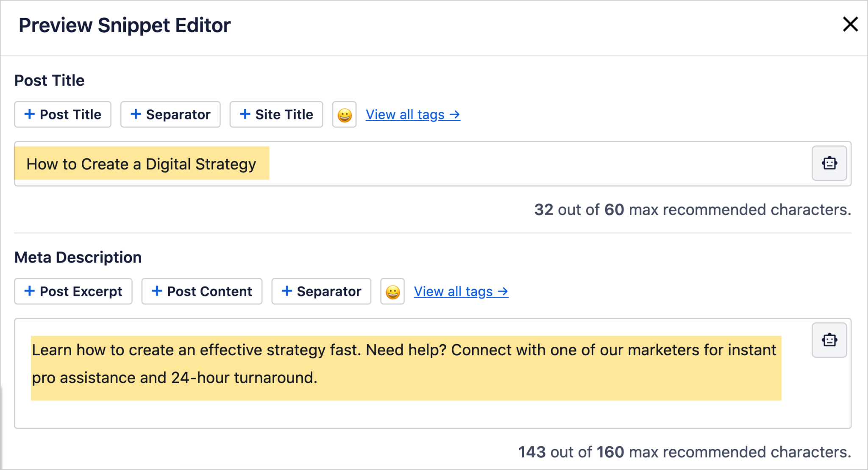Open emoji picker for Post Title
This screenshot has height=470, width=868.
344,114
